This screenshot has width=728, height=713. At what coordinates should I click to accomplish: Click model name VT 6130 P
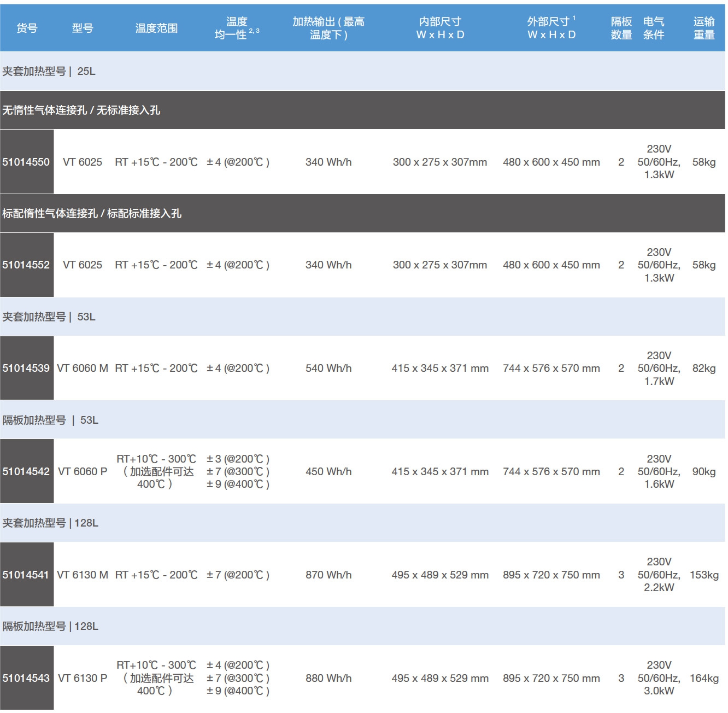83,678
